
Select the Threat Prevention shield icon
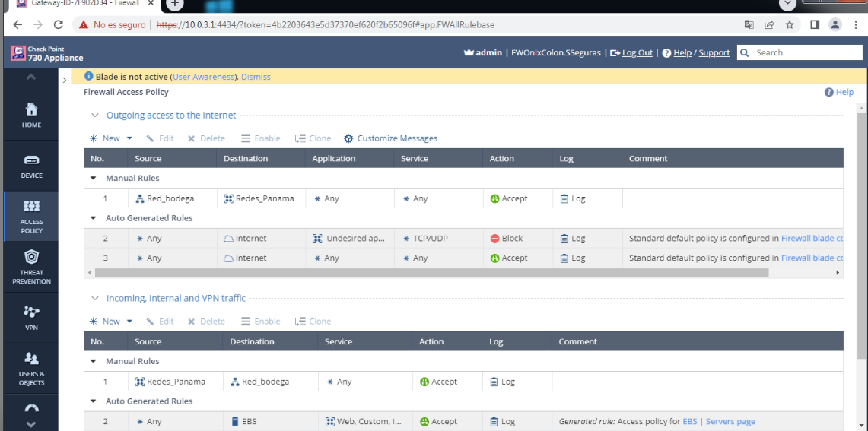(31, 257)
